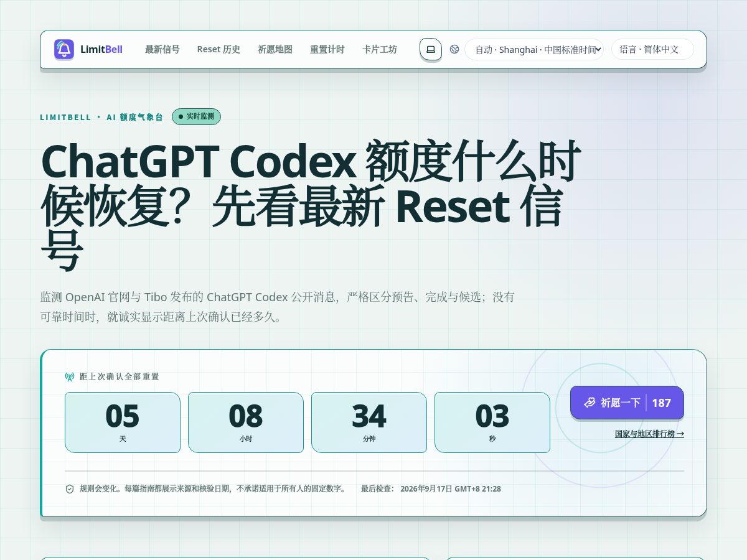
Task: Open the 语言 · 简体中文 language selector
Action: tap(652, 49)
